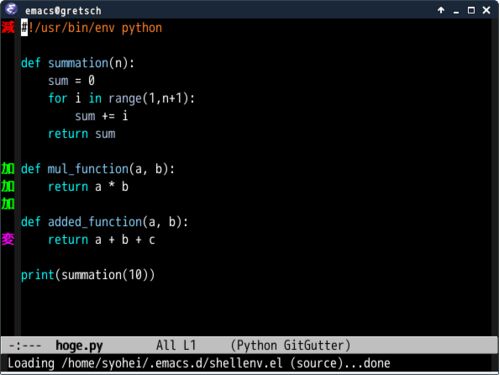Click the hoge.py buffer name in mode line
Screen dimensions: 500x375
[x=79, y=346]
